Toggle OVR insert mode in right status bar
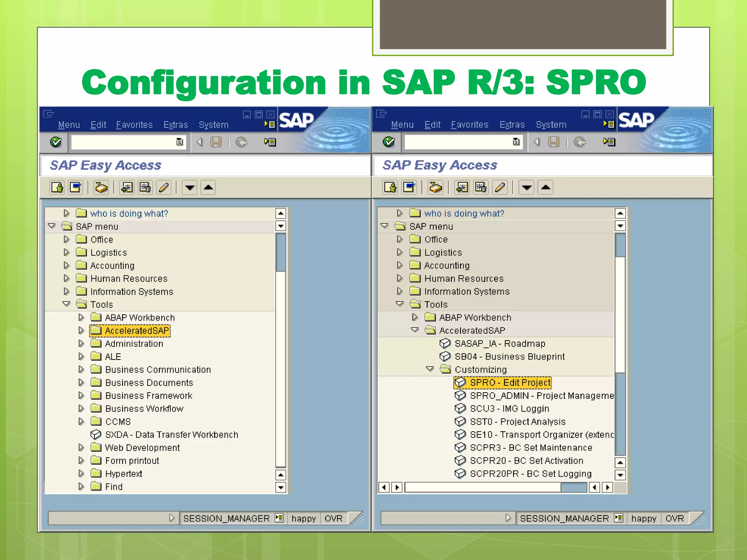The height and width of the screenshot is (560, 747). (674, 518)
